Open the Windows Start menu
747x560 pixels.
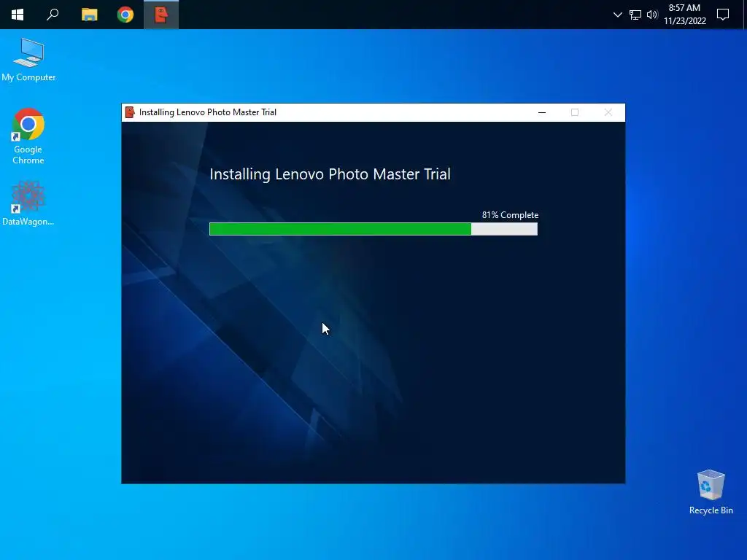click(18, 15)
